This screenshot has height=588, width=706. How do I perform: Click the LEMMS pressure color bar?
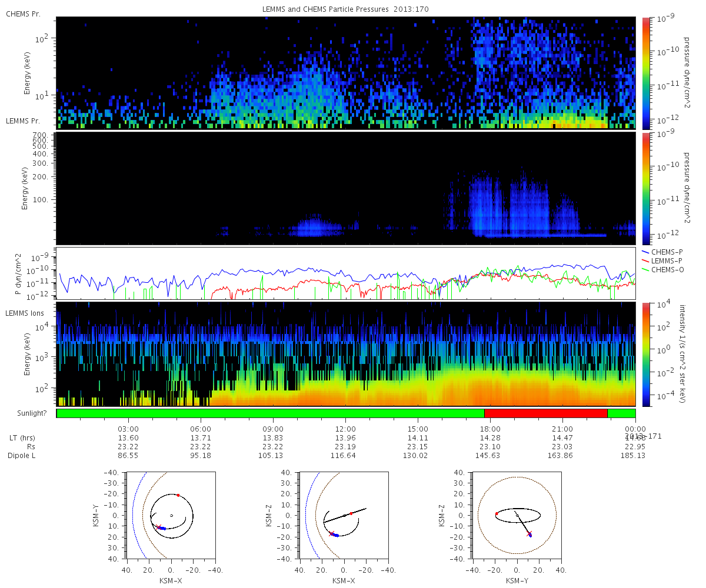point(646,188)
